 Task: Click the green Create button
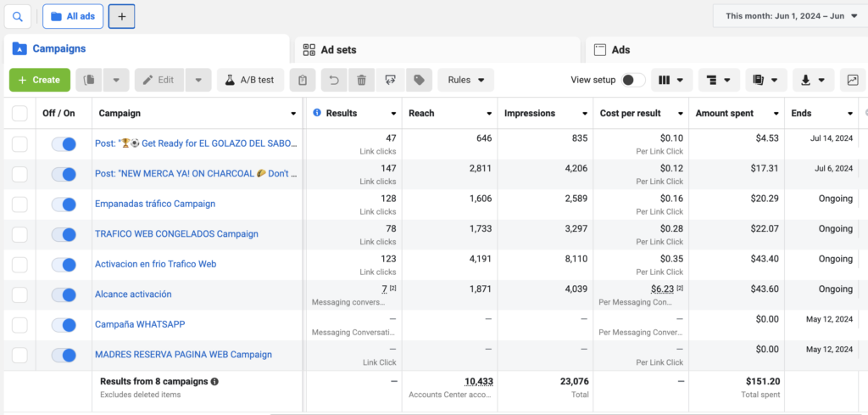click(39, 80)
